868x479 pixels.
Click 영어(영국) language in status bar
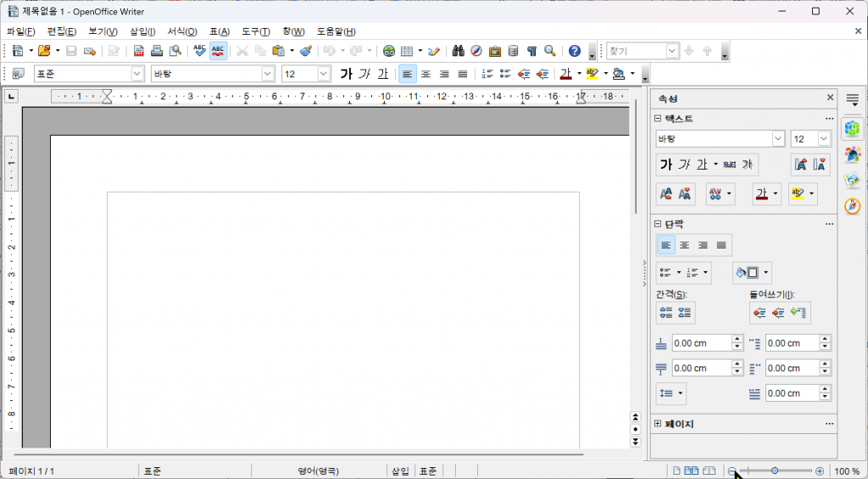[x=319, y=471]
